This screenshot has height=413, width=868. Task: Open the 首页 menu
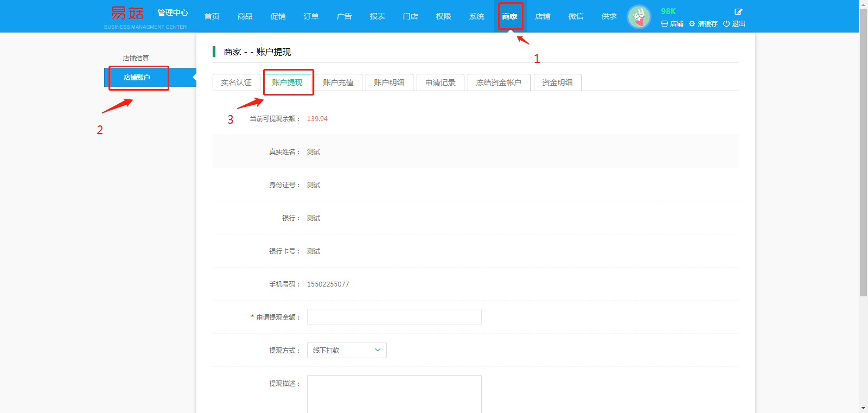(x=212, y=16)
